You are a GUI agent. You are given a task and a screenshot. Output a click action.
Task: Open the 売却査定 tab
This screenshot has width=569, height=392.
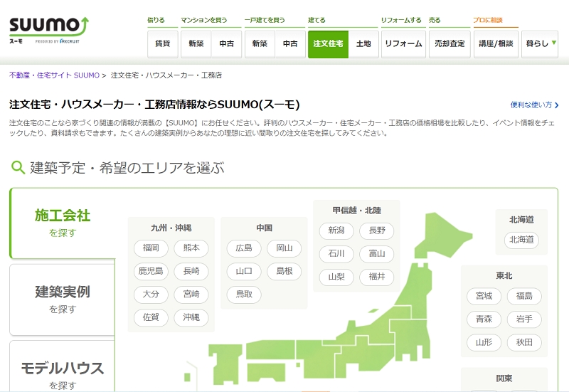450,44
